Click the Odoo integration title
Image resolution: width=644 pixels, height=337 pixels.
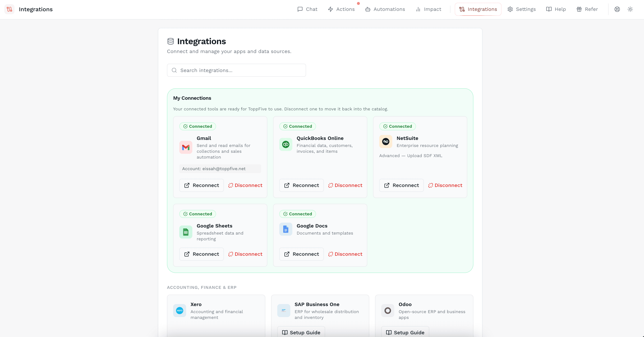(x=405, y=304)
